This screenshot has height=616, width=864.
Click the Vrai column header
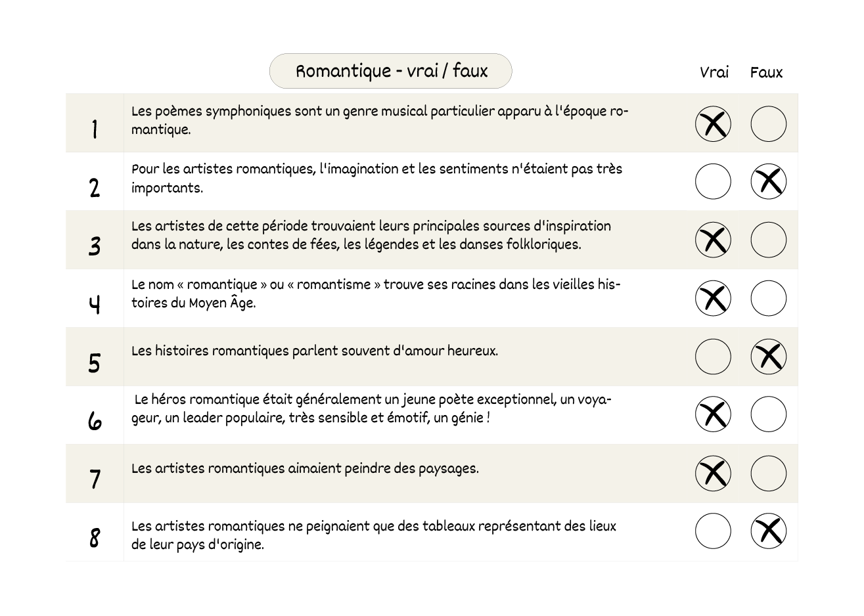click(x=714, y=72)
